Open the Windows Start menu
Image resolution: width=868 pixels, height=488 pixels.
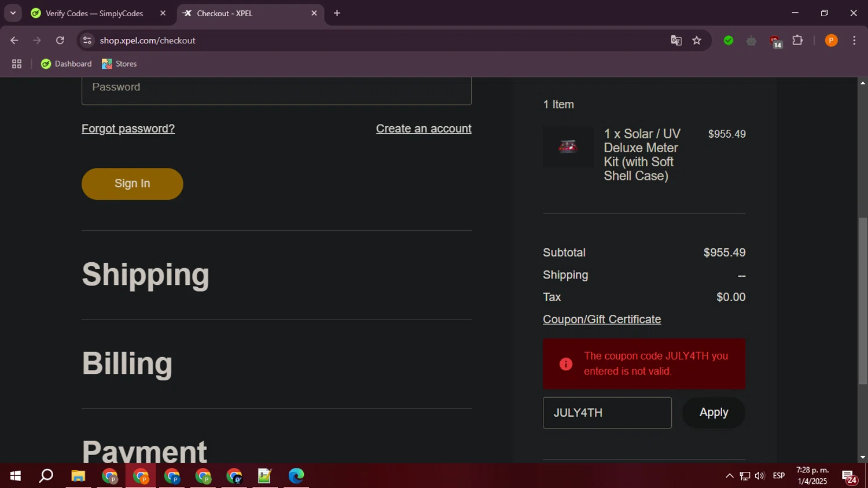click(16, 476)
